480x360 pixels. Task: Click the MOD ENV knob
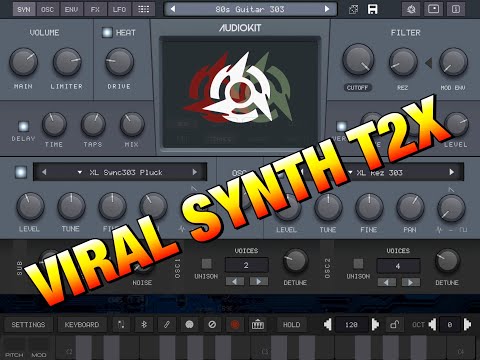[453, 62]
